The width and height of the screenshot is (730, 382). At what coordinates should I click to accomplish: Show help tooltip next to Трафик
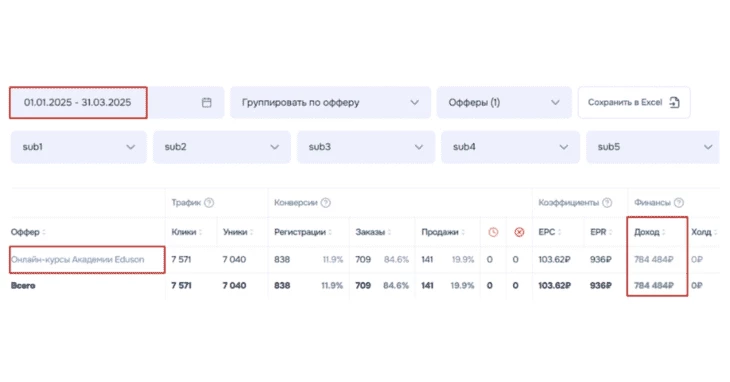coord(209,203)
